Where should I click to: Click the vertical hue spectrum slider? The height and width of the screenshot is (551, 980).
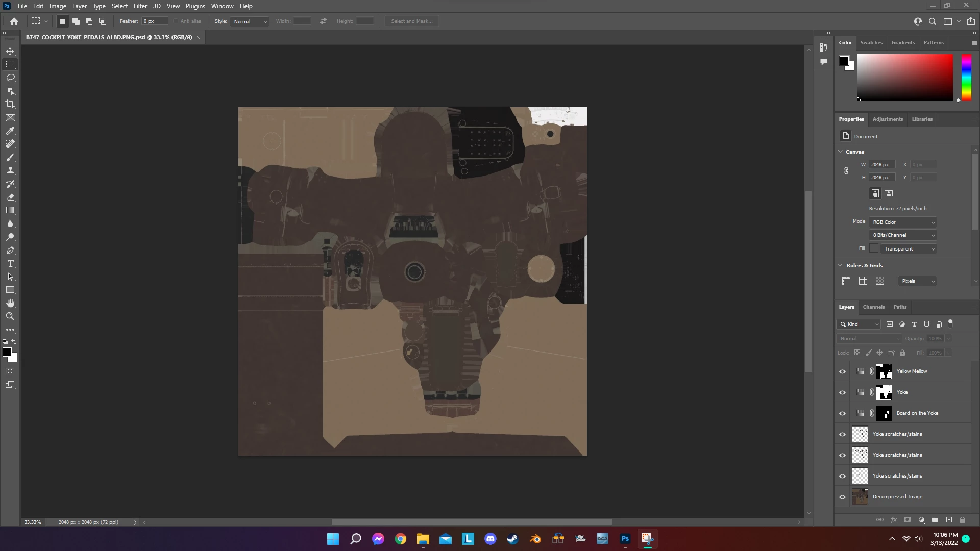pos(966,77)
